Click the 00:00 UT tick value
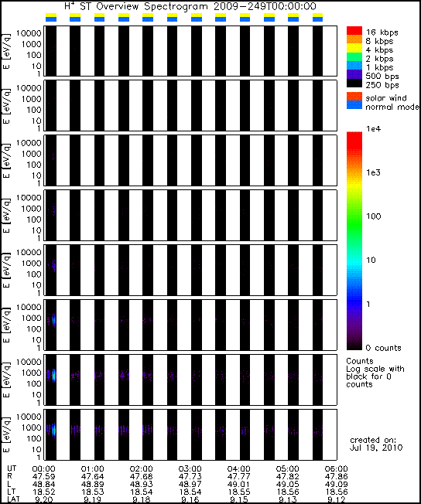421x504 pixels. point(44,469)
